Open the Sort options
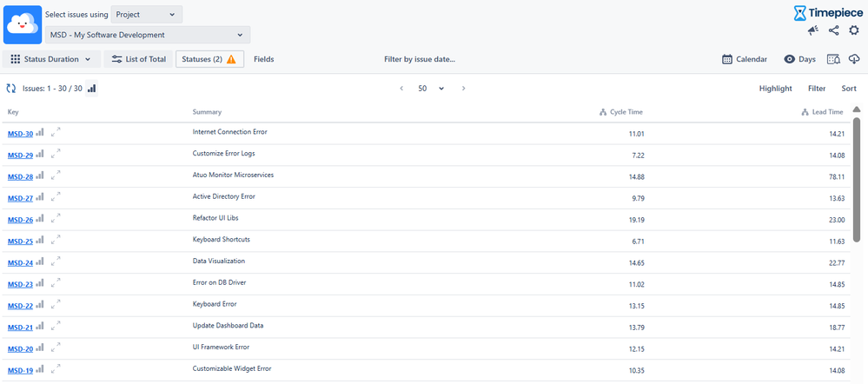This screenshot has height=384, width=868. click(849, 89)
